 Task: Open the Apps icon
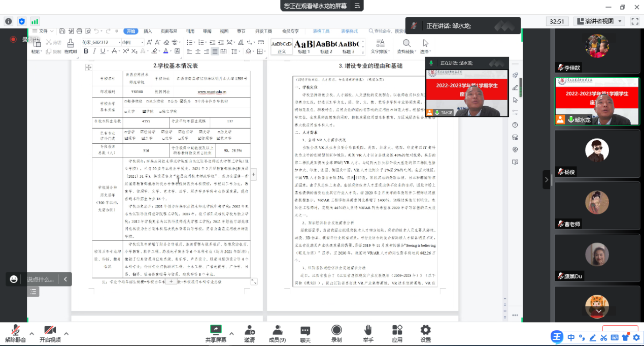(397, 331)
